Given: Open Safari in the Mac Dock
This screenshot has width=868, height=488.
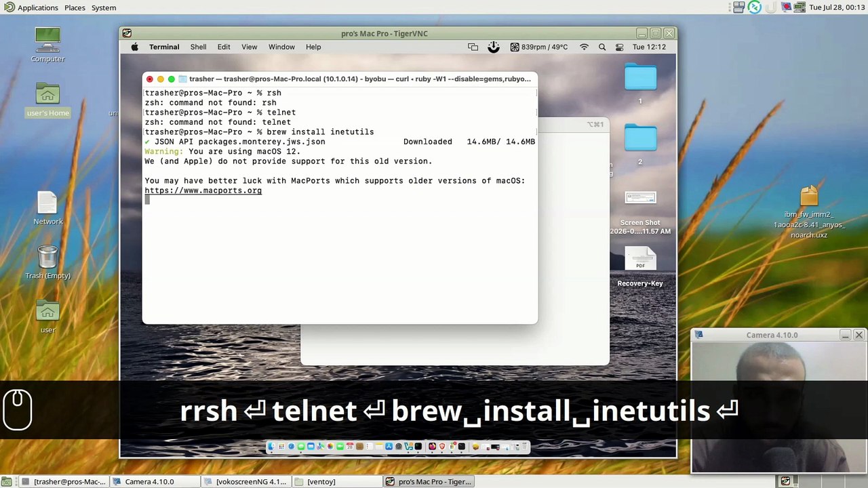Looking at the screenshot, I should (x=292, y=447).
